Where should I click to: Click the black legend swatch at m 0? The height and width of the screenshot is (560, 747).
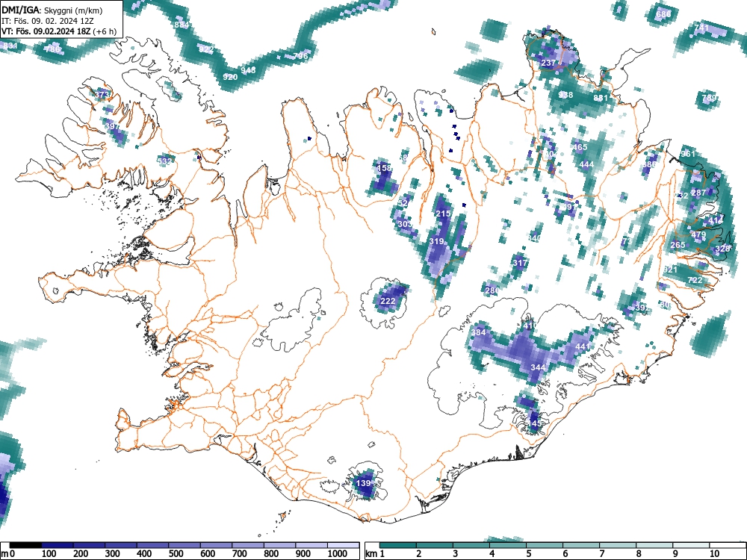(25, 545)
